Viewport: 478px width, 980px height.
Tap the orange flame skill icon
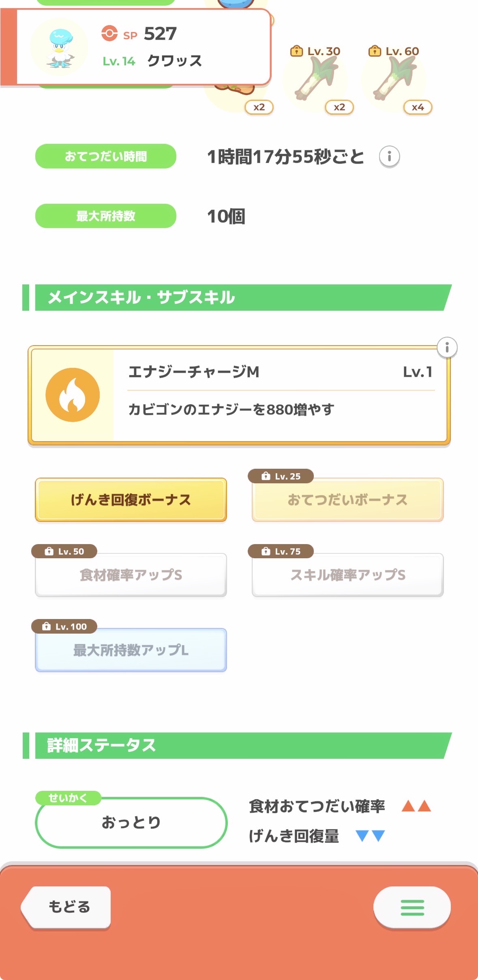(x=73, y=395)
